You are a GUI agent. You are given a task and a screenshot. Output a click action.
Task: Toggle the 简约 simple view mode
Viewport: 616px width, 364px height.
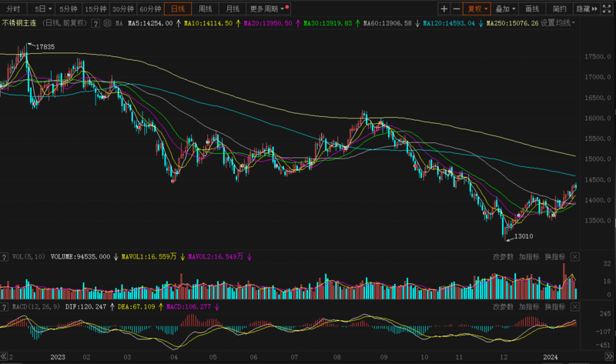pyautogui.click(x=559, y=9)
